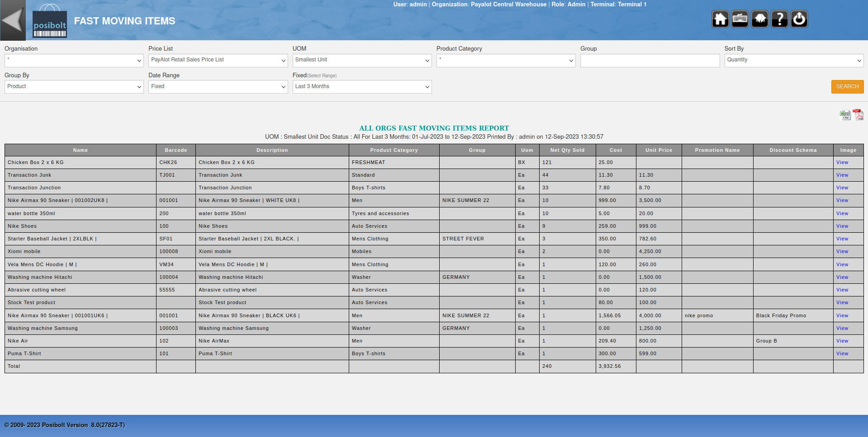View image for Starter Baseball Jacket
This screenshot has width=868, height=437.
(842, 239)
